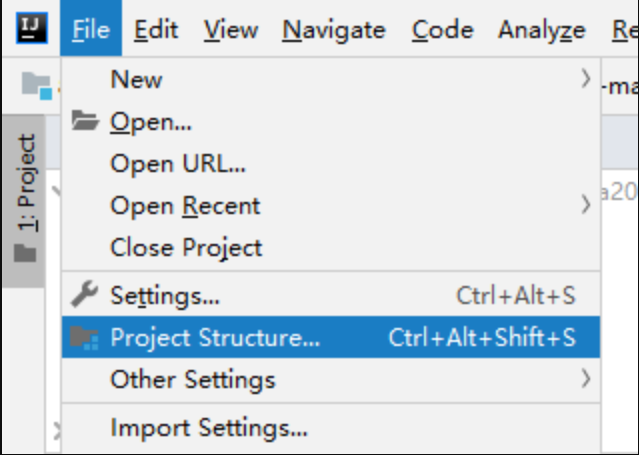
Task: Choose Open URL... from the File menu
Action: (178, 164)
